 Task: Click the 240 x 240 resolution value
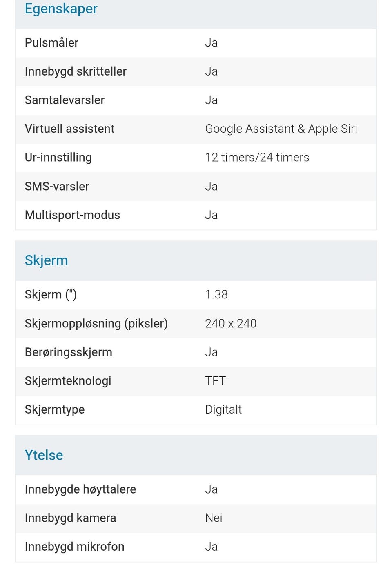pos(231,324)
